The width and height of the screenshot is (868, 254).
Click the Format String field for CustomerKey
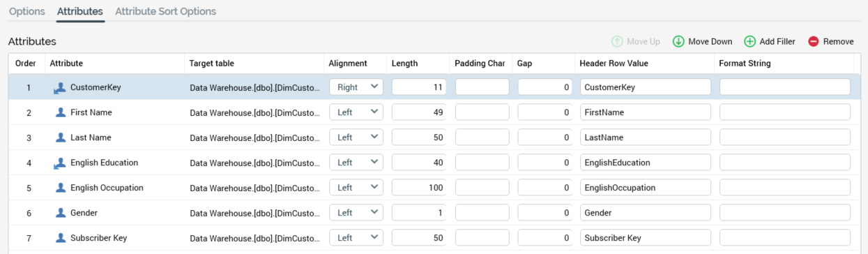pyautogui.click(x=785, y=87)
